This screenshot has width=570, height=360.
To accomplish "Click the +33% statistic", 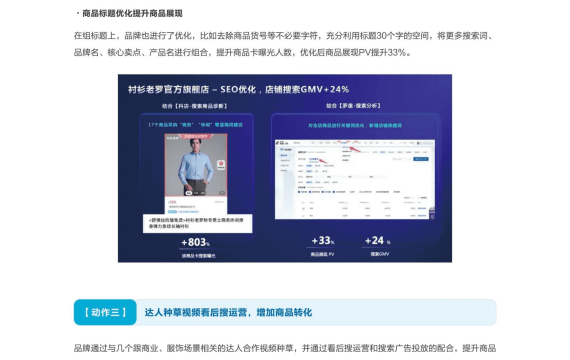I will tap(323, 240).
